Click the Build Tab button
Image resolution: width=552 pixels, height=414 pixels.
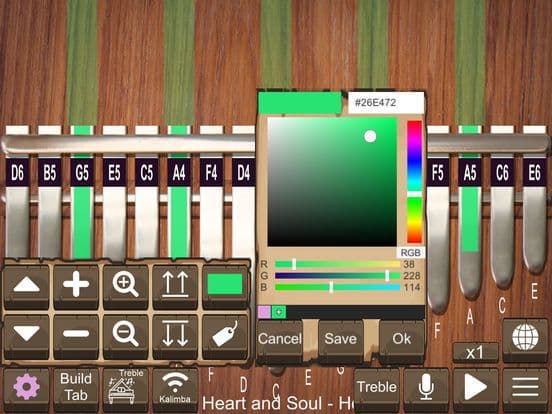pyautogui.click(x=76, y=389)
